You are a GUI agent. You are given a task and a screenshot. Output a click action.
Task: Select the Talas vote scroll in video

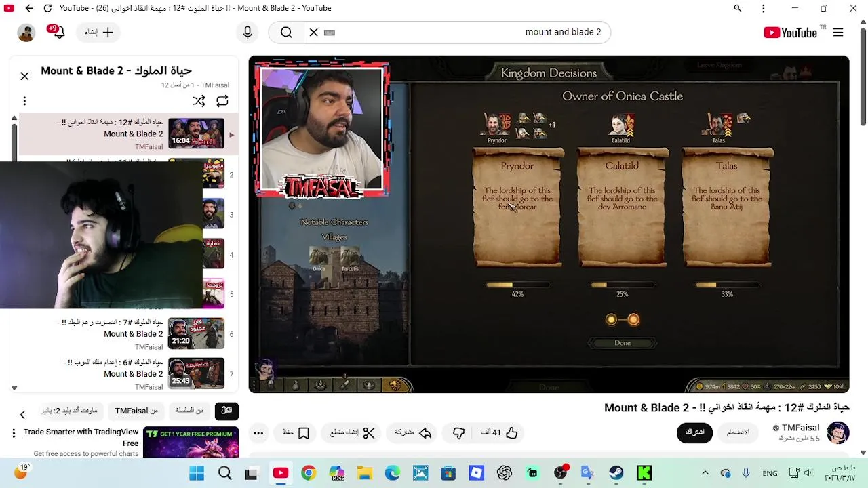tap(726, 207)
